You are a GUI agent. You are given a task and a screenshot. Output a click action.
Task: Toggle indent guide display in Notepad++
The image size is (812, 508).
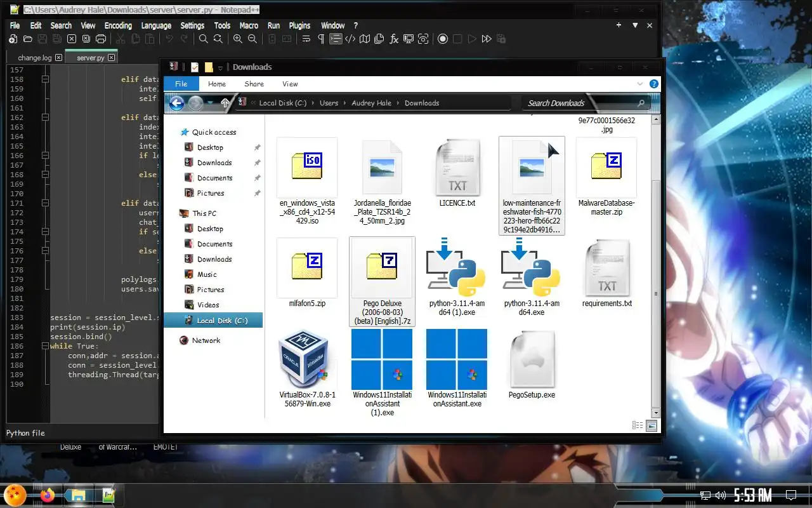tap(336, 39)
